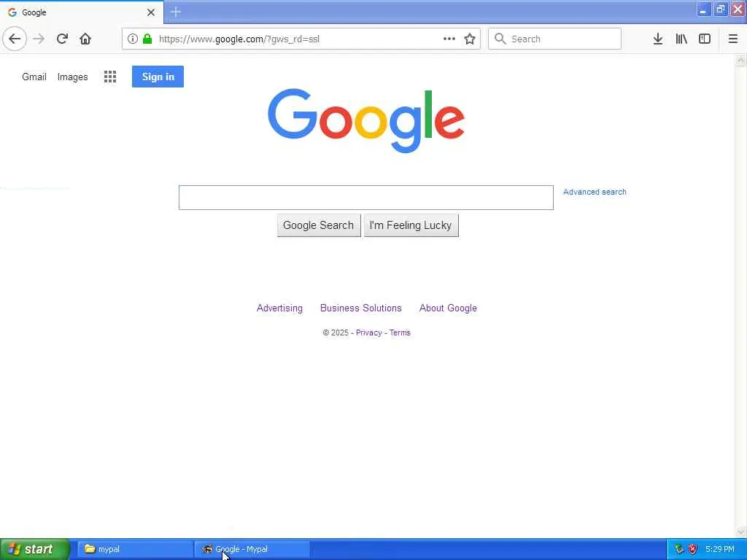The height and width of the screenshot is (560, 747).
Task: Open the Images link
Action: 72,77
